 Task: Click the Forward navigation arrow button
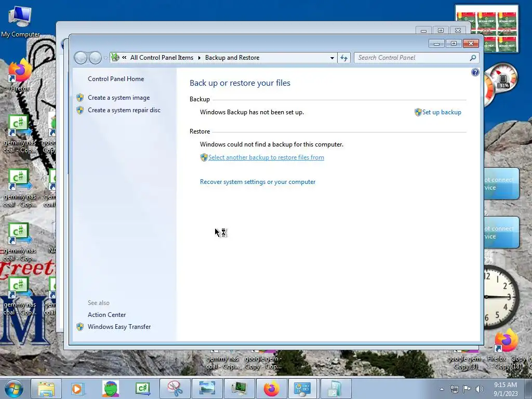pyautogui.click(x=95, y=58)
